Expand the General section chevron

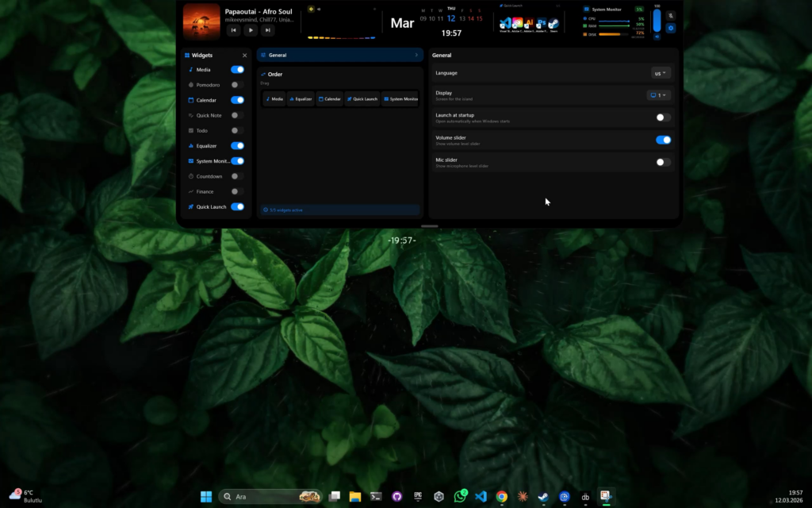pos(416,55)
